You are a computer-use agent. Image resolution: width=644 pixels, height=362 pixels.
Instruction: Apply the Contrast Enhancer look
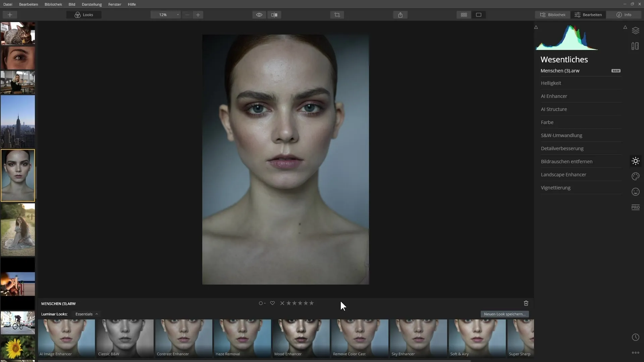coord(184,338)
